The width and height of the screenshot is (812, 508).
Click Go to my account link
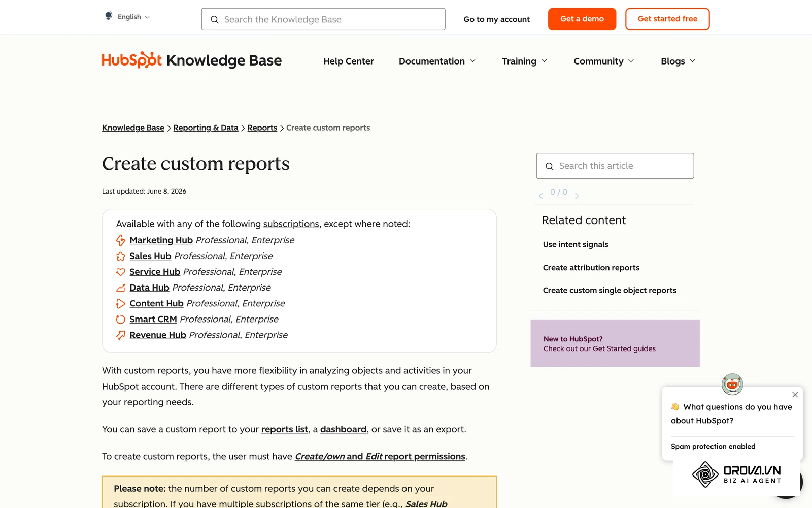pyautogui.click(x=496, y=19)
